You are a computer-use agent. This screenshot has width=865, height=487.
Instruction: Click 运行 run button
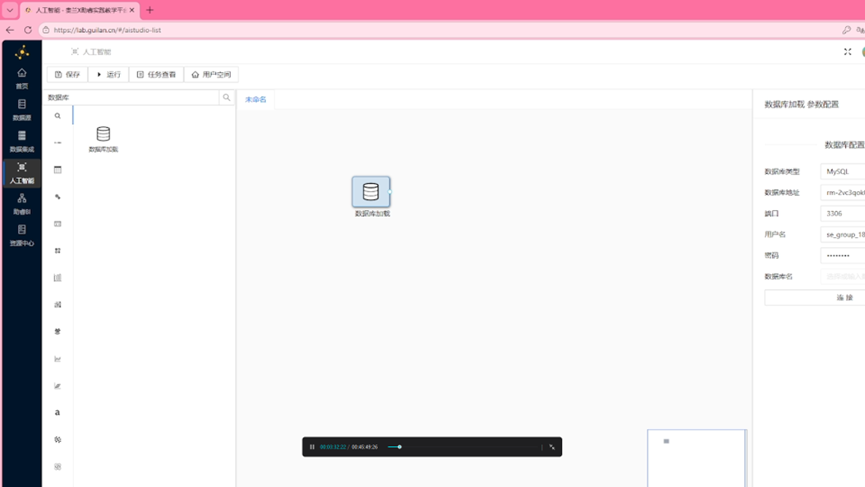pyautogui.click(x=108, y=74)
